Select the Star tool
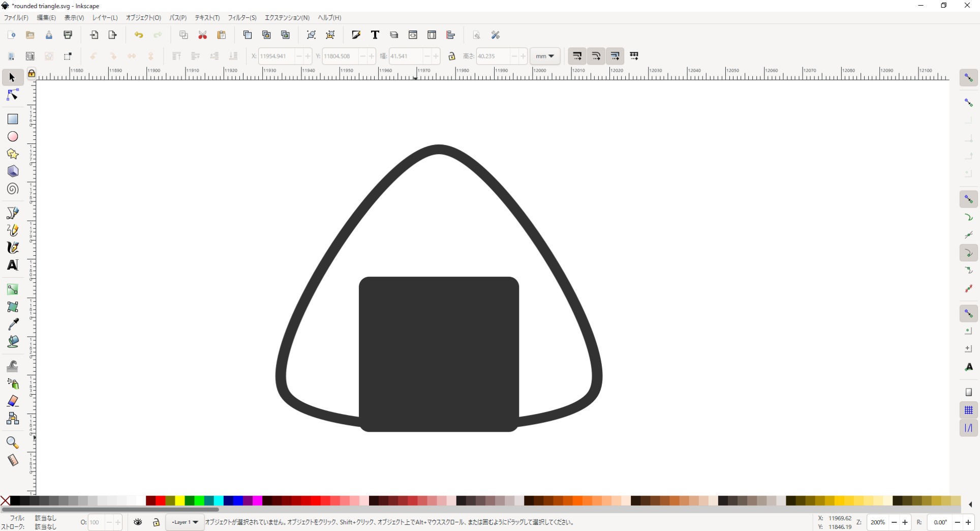980x531 pixels. 12,154
